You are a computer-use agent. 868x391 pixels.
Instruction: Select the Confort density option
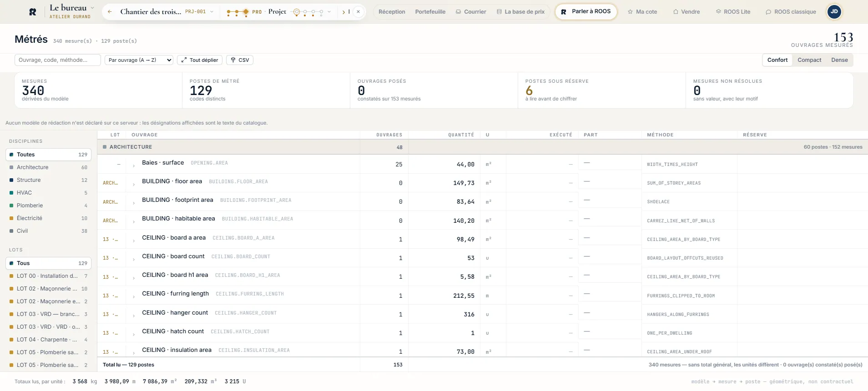[x=777, y=60]
